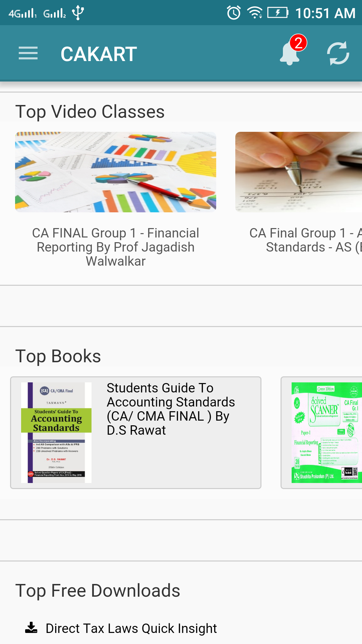Tap the Top Video Classes heading

point(90,112)
